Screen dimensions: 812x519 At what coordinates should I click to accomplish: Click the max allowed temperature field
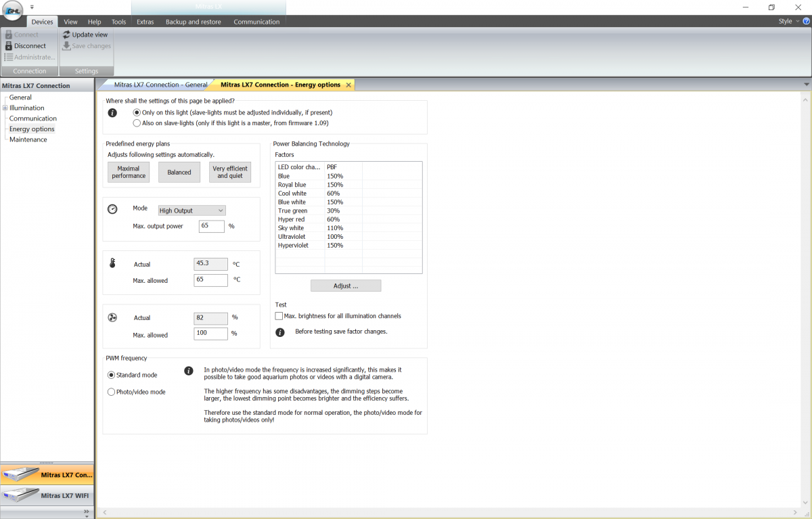click(210, 280)
